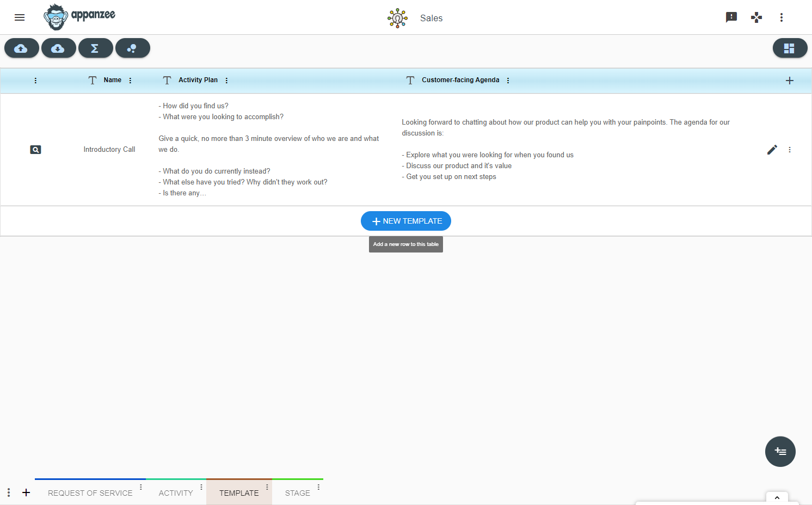Click the Activity Plan column header

(x=198, y=80)
